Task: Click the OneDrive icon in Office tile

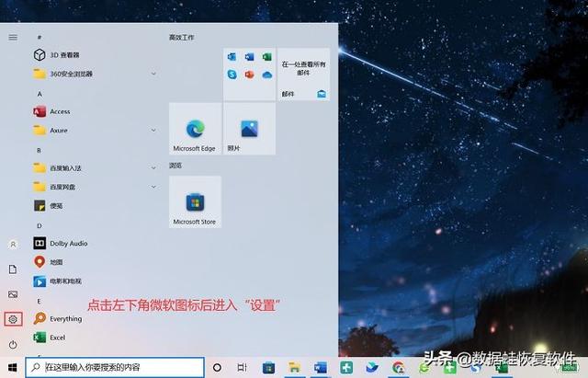Action: (267, 74)
